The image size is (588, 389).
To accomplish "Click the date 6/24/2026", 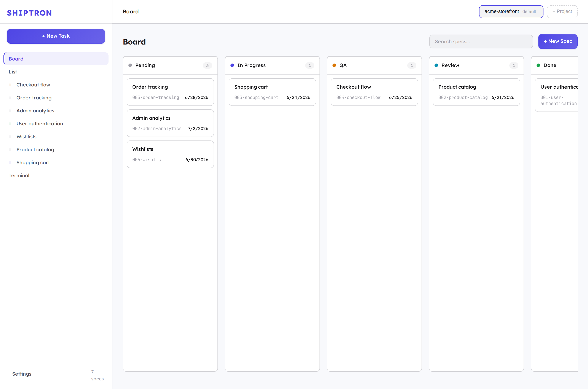I will coord(299,97).
